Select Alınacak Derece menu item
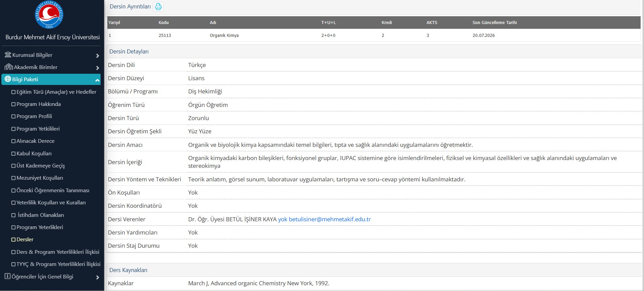The image size is (644, 291). (x=35, y=141)
